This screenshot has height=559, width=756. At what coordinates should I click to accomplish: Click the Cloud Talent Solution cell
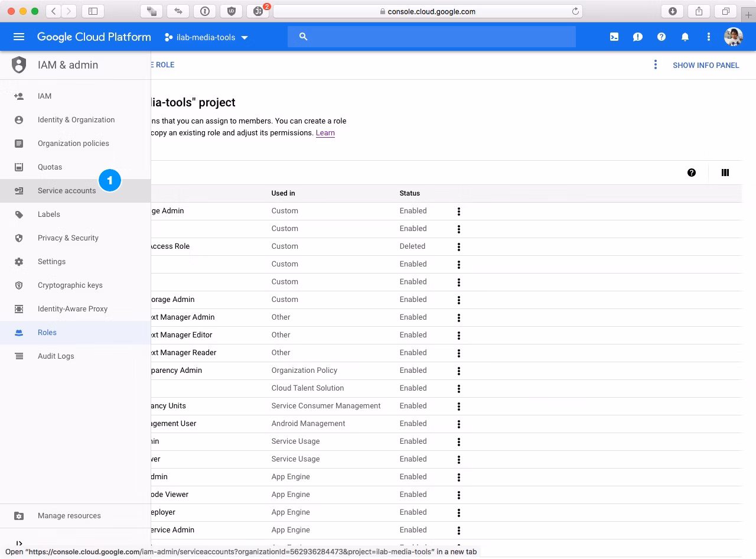point(308,388)
